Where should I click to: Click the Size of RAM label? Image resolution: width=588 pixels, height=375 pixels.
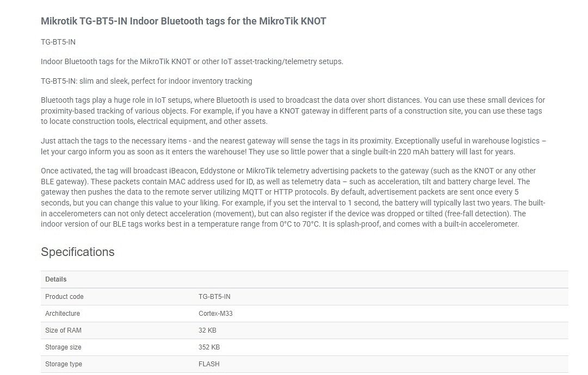click(64, 330)
